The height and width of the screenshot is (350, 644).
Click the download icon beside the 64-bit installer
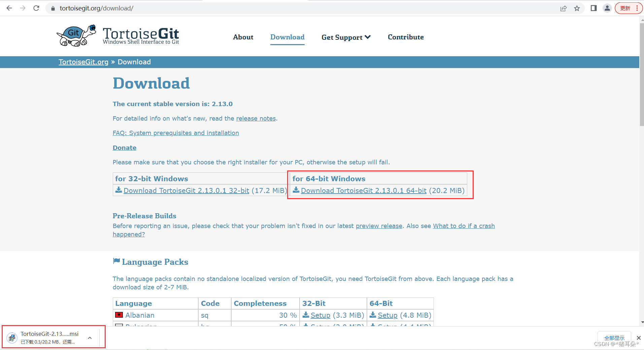pos(296,190)
